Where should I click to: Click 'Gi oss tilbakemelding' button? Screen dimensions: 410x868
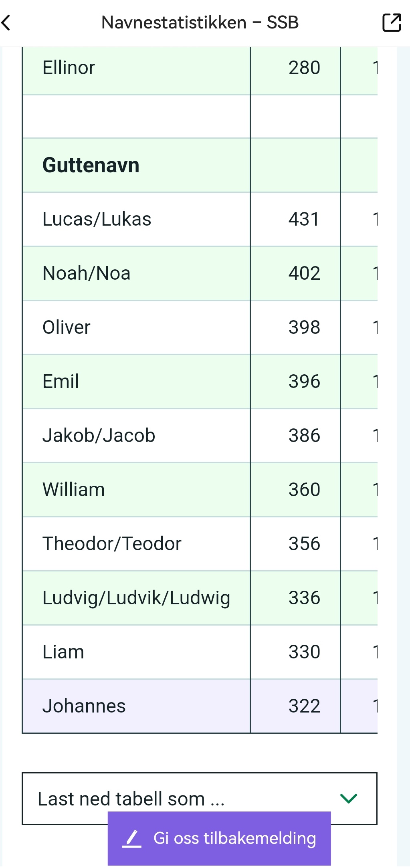point(219,838)
